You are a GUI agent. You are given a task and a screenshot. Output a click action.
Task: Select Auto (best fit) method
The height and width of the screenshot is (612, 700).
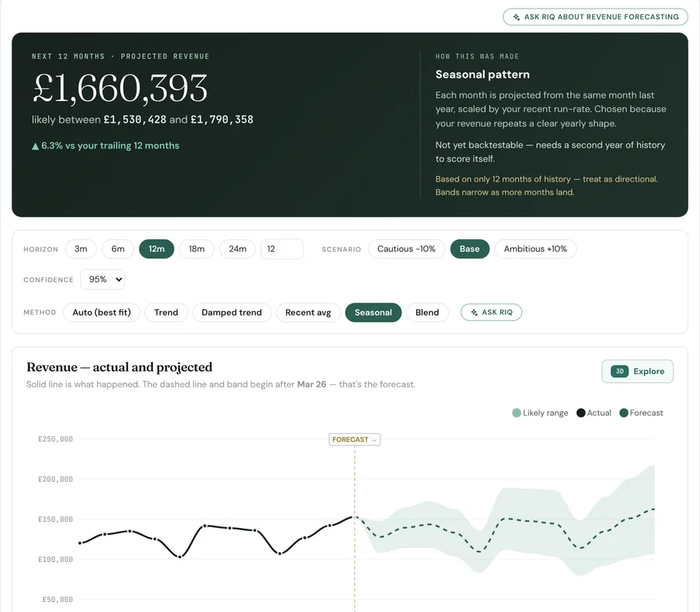pyautogui.click(x=102, y=313)
